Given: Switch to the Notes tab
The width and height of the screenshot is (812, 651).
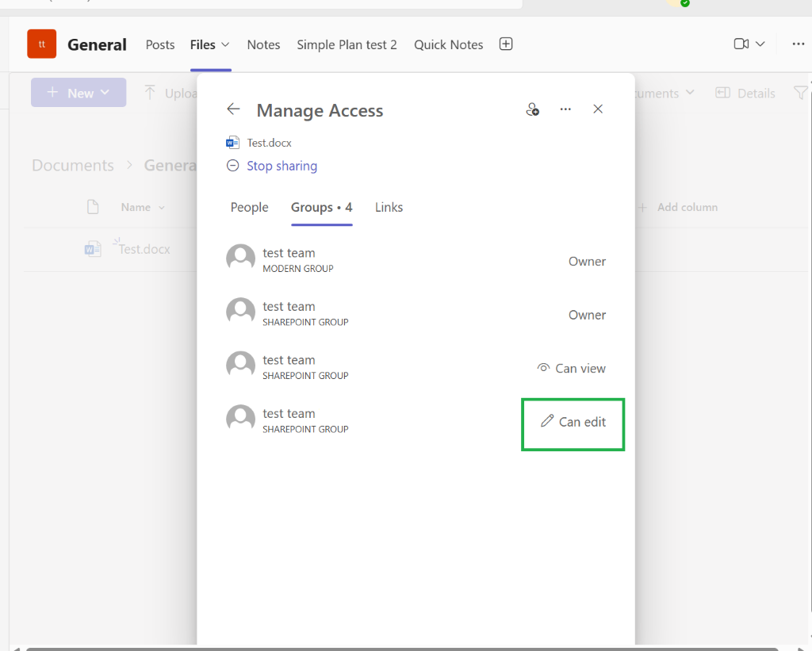Looking at the screenshot, I should click(263, 44).
